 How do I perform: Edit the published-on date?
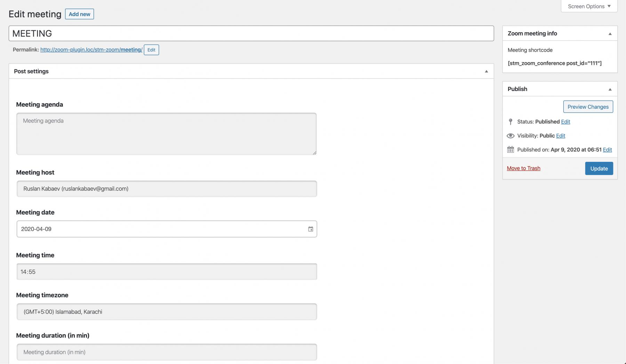(607, 150)
